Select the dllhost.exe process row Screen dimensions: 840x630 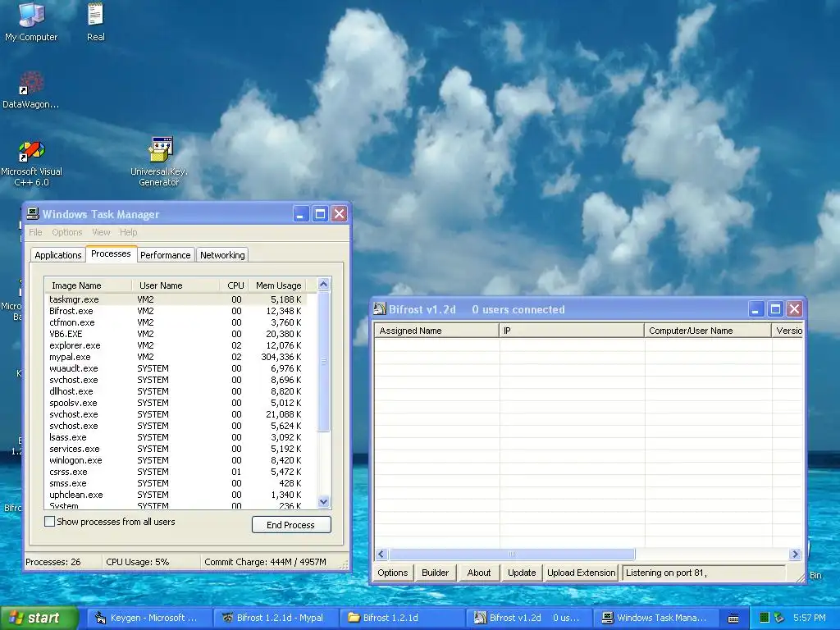[x=176, y=391]
